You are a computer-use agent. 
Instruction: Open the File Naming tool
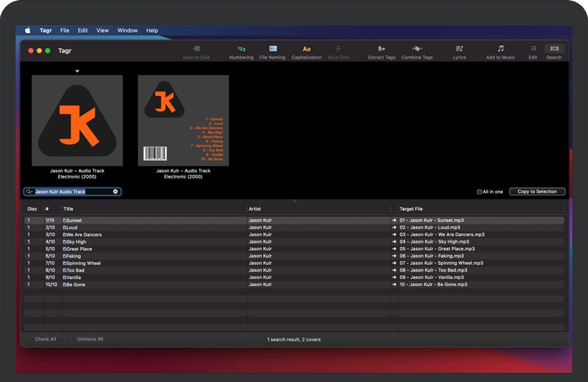coord(272,52)
